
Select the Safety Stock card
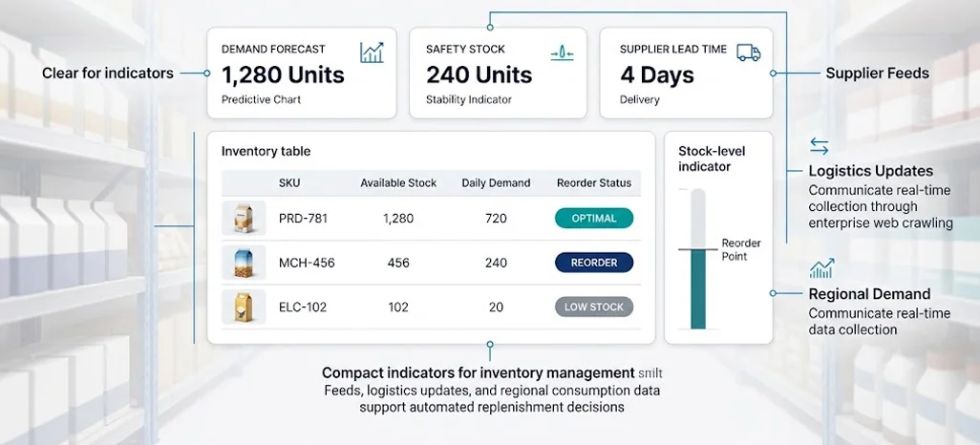point(498,73)
